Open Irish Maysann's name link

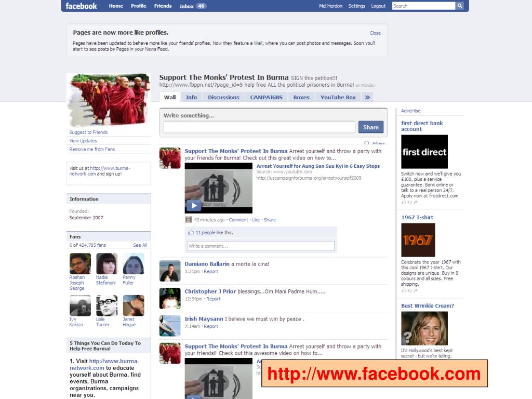tap(204, 319)
